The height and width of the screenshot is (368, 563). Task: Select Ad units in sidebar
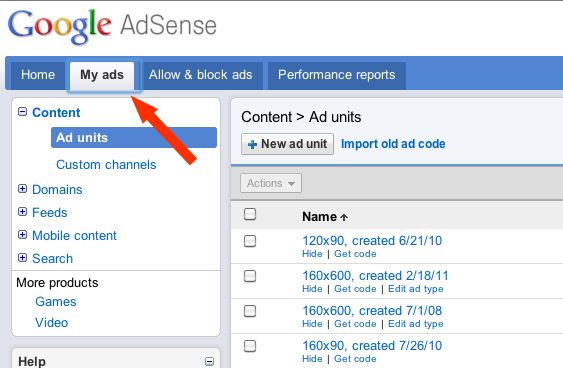click(134, 138)
